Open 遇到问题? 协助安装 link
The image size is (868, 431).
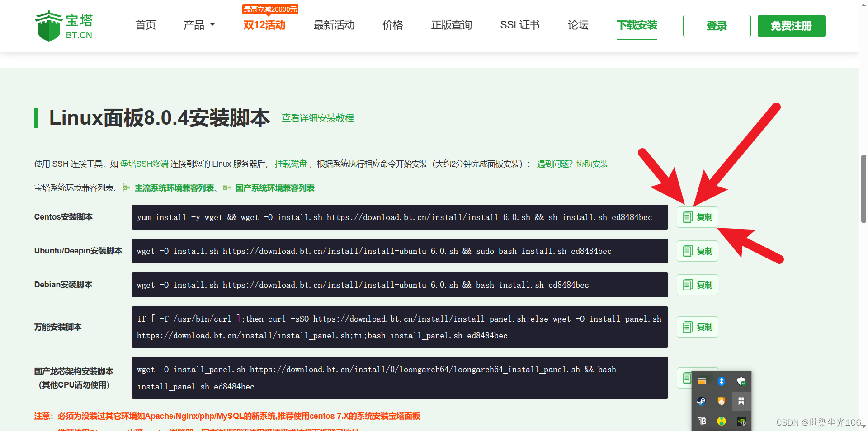tap(573, 164)
